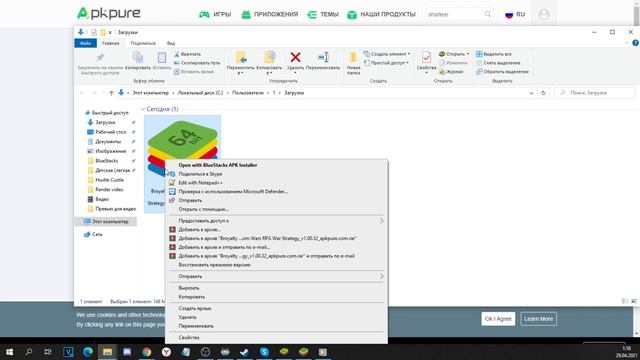Open Google Chrome from taskbar
This screenshot has height=360, width=640.
(147, 352)
